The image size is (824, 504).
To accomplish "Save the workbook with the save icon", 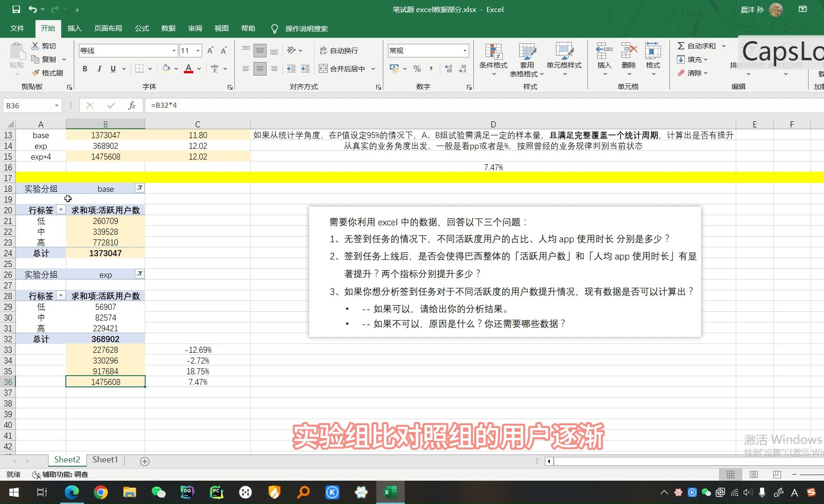I will [16, 9].
